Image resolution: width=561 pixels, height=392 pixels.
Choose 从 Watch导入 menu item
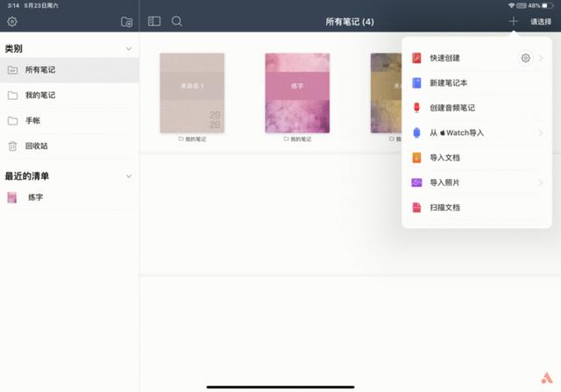click(x=477, y=132)
